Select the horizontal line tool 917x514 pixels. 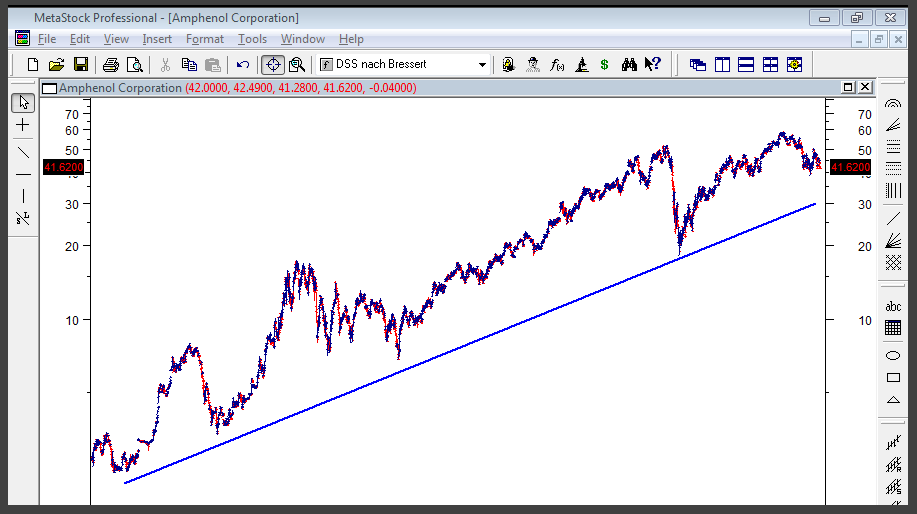pyautogui.click(x=23, y=174)
